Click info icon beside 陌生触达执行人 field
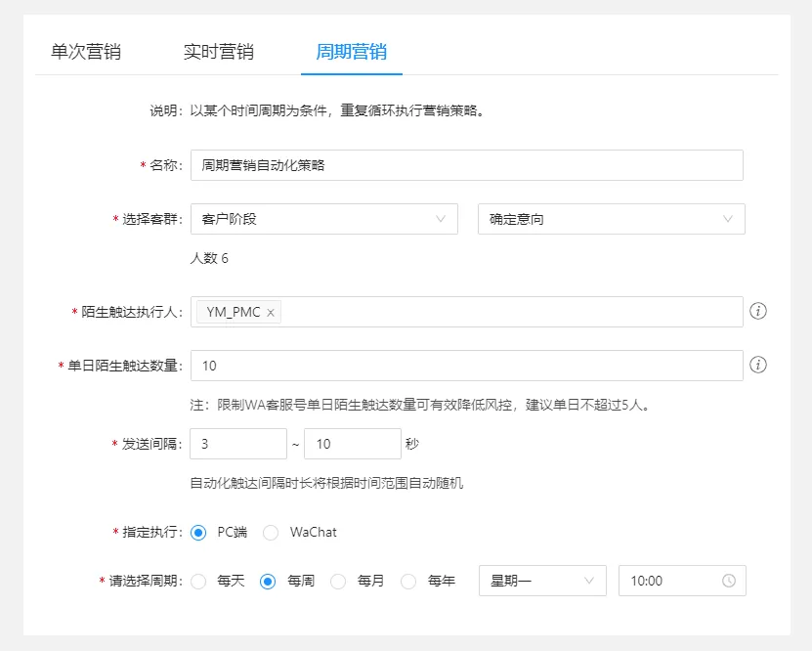The height and width of the screenshot is (651, 812). [x=758, y=311]
